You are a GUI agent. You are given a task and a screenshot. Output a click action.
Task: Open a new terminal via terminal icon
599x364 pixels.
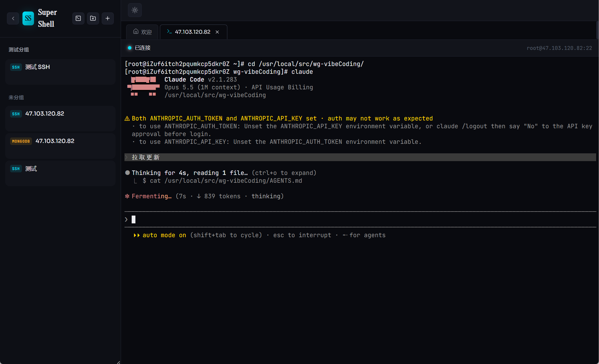[x=78, y=18]
